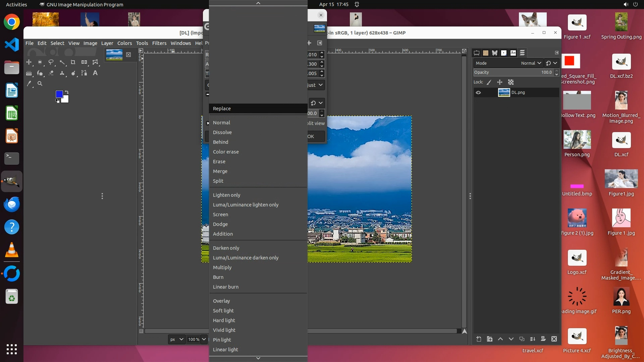644x362 pixels.
Task: Select the Zoom magnifier tool
Action: point(40,84)
